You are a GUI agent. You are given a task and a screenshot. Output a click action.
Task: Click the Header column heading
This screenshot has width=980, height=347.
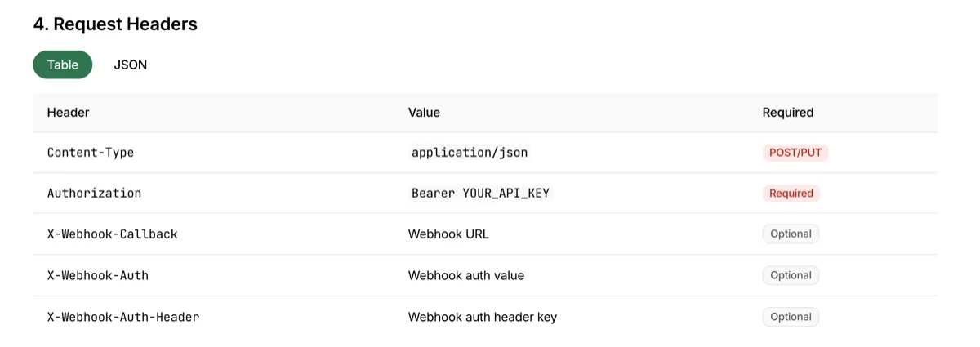(x=68, y=113)
